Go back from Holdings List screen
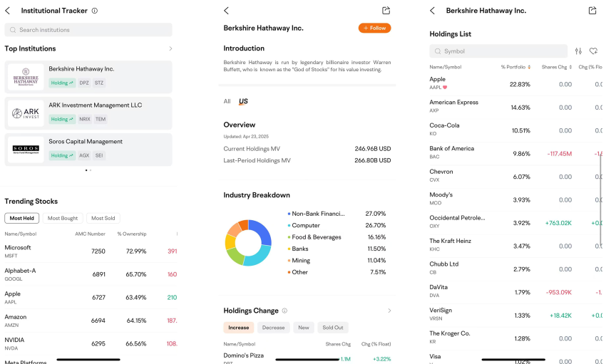 click(x=433, y=11)
